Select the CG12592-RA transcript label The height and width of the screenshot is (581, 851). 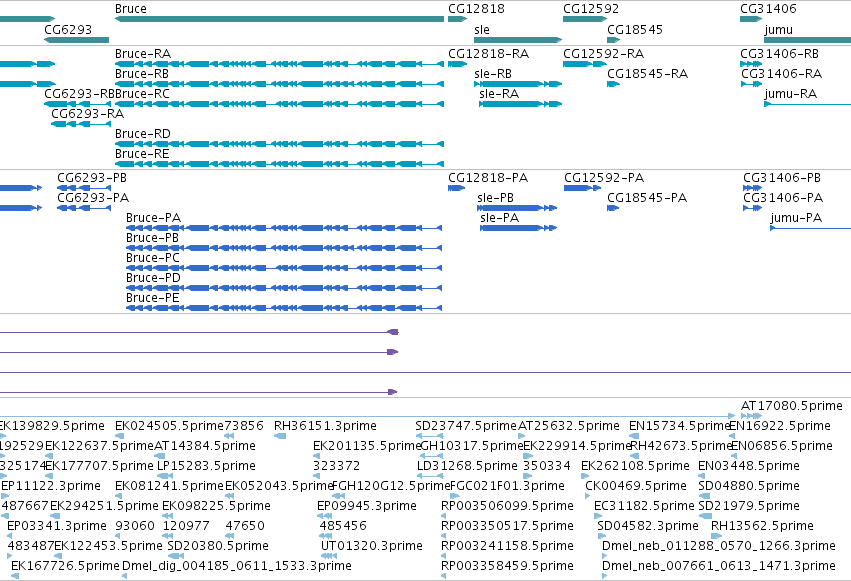[x=604, y=54]
